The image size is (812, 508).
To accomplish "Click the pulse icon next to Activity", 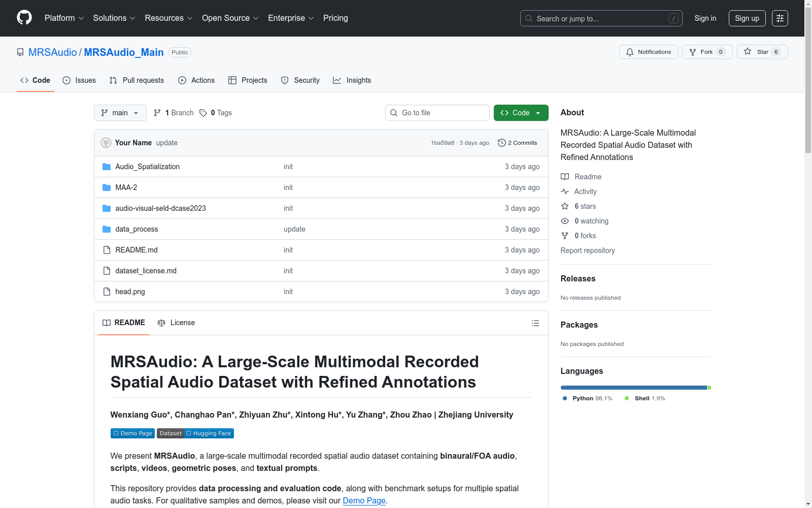I will click(x=565, y=192).
